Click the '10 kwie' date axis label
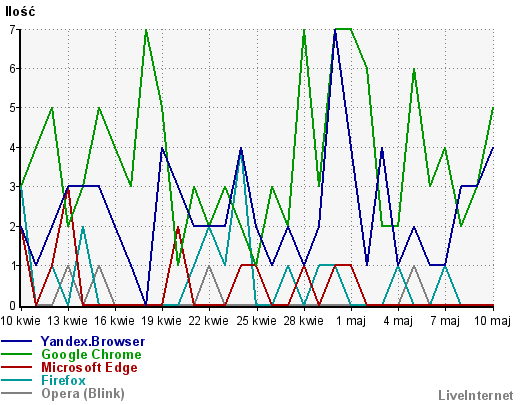This screenshot has width=520, height=405. [20, 321]
